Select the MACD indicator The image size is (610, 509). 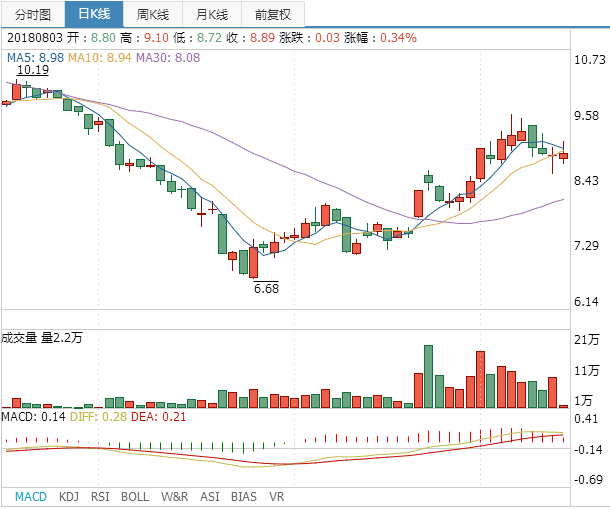[31, 497]
